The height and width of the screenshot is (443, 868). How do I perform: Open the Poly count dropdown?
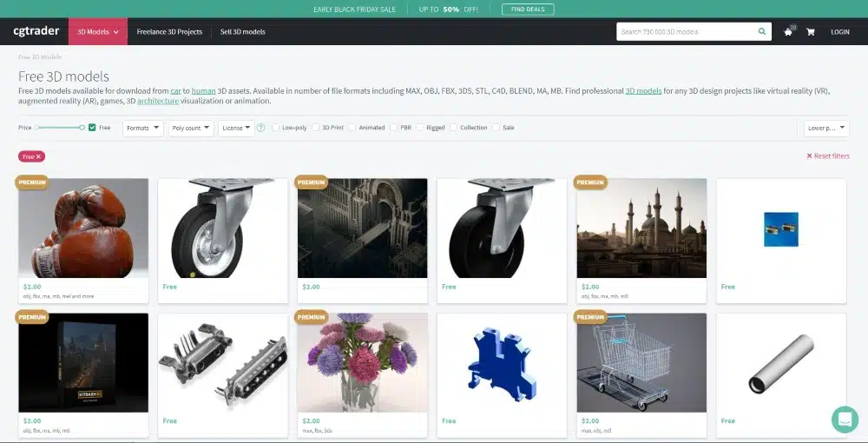[191, 128]
